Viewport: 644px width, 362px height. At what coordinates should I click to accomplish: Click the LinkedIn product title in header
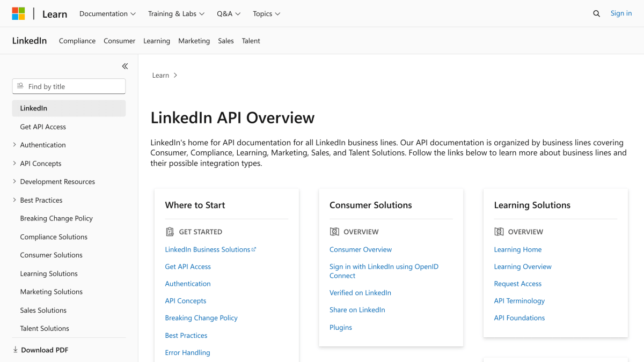(30, 41)
